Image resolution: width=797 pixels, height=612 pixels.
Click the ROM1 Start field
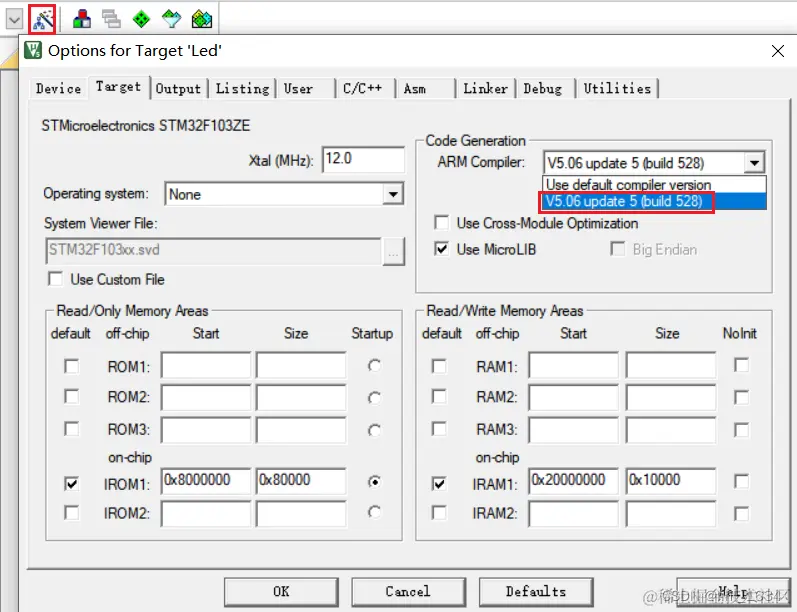206,364
